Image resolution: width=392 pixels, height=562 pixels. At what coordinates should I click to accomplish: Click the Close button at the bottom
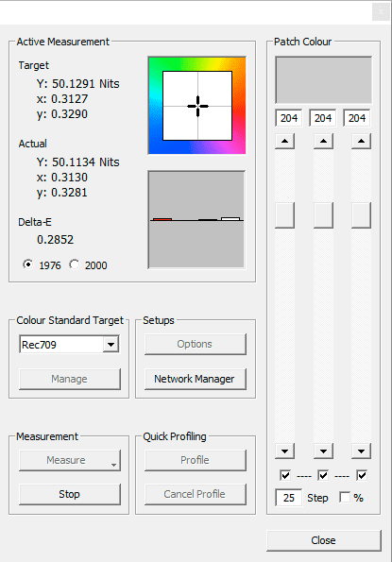pyautogui.click(x=324, y=540)
